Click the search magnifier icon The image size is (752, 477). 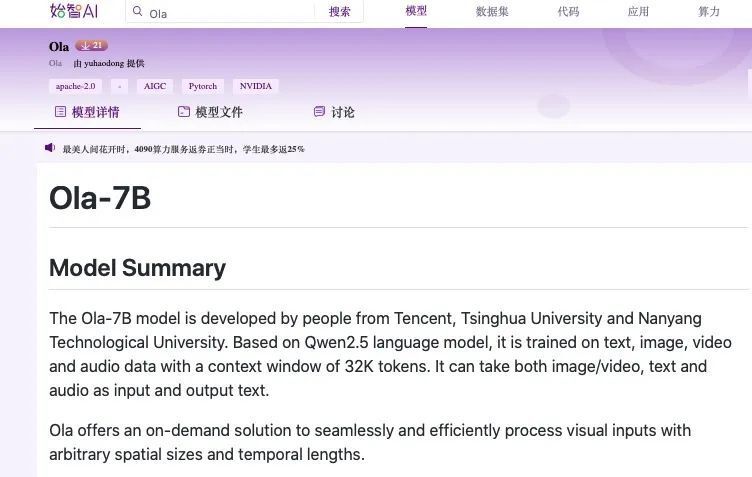137,11
